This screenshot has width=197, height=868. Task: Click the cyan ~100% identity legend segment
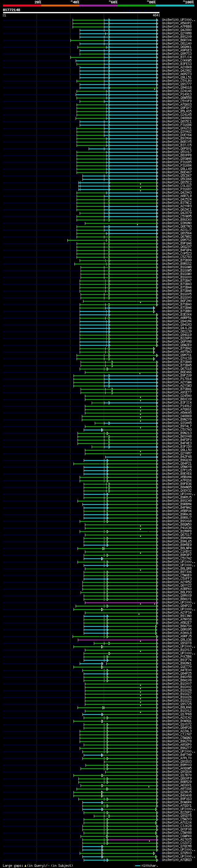click(x=175, y=6)
